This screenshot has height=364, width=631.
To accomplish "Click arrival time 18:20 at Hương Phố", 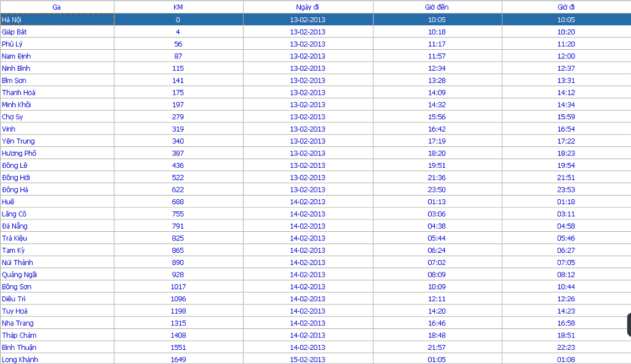I will [437, 153].
